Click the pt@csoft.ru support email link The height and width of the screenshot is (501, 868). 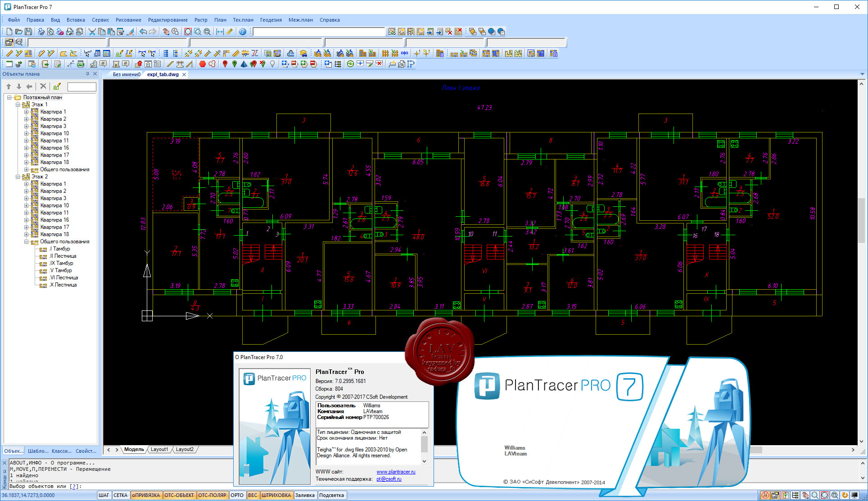point(389,479)
